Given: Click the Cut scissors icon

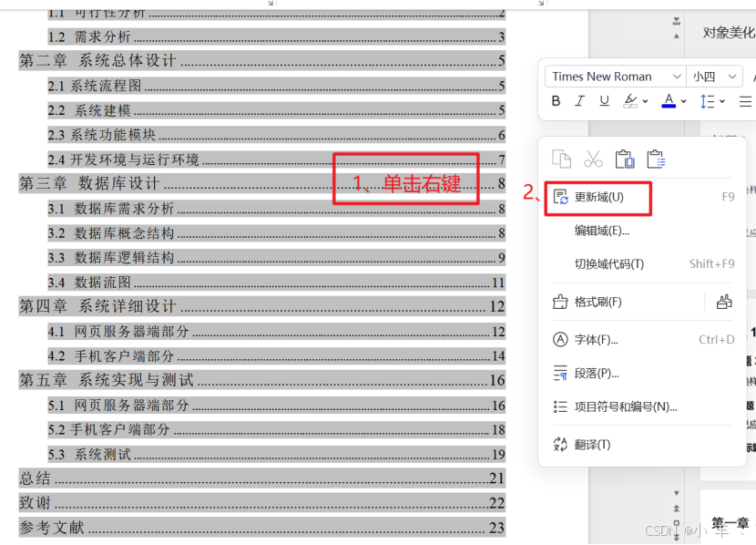Looking at the screenshot, I should tap(593, 159).
